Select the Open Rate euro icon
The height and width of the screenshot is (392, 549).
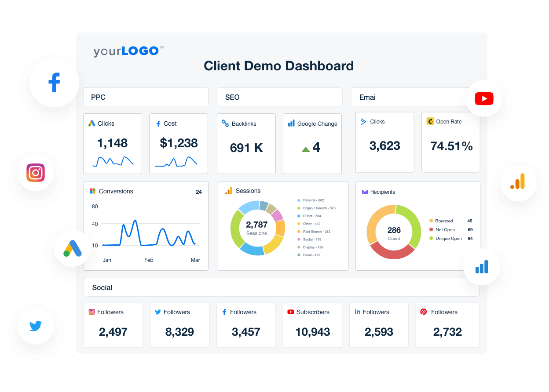click(430, 121)
